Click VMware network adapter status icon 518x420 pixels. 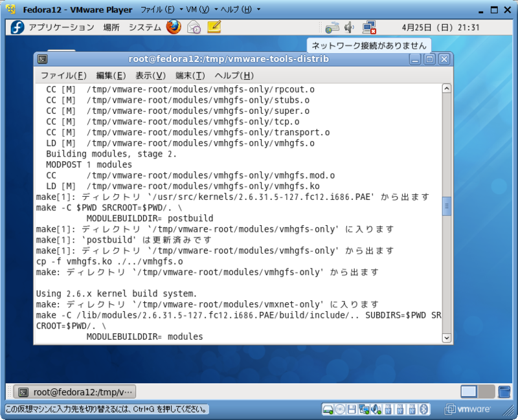tap(364, 410)
